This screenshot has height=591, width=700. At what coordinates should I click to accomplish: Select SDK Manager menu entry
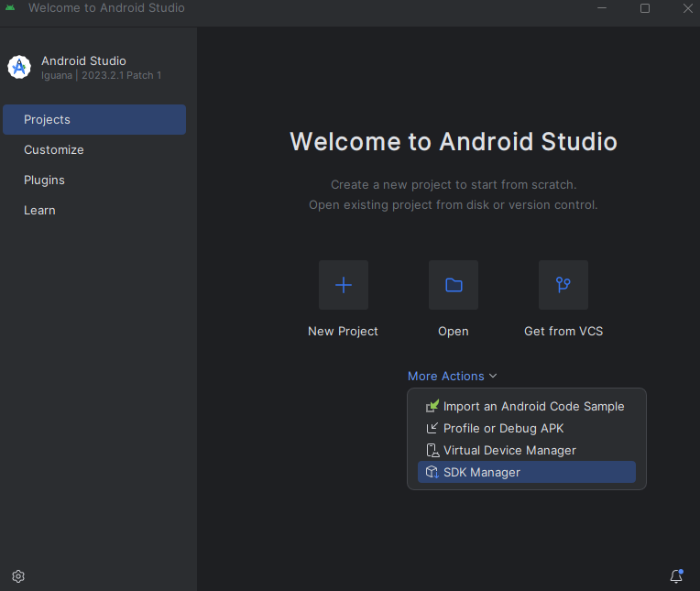527,472
